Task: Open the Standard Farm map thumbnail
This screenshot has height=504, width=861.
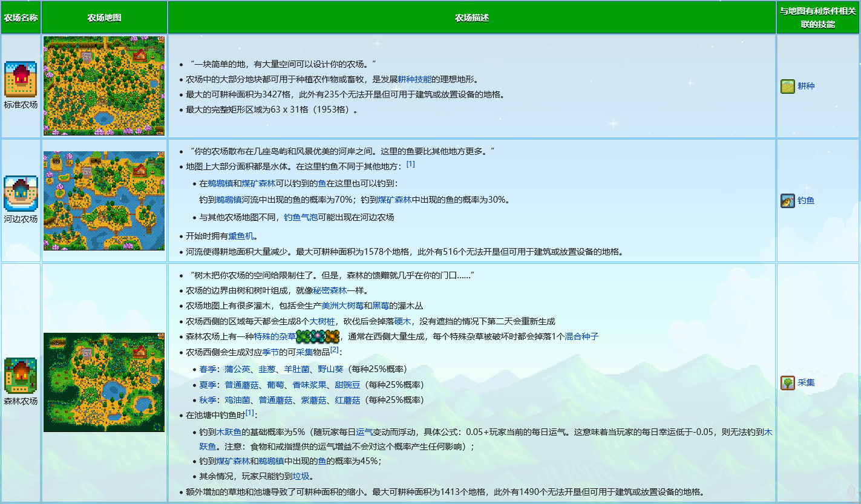Action: (x=103, y=86)
